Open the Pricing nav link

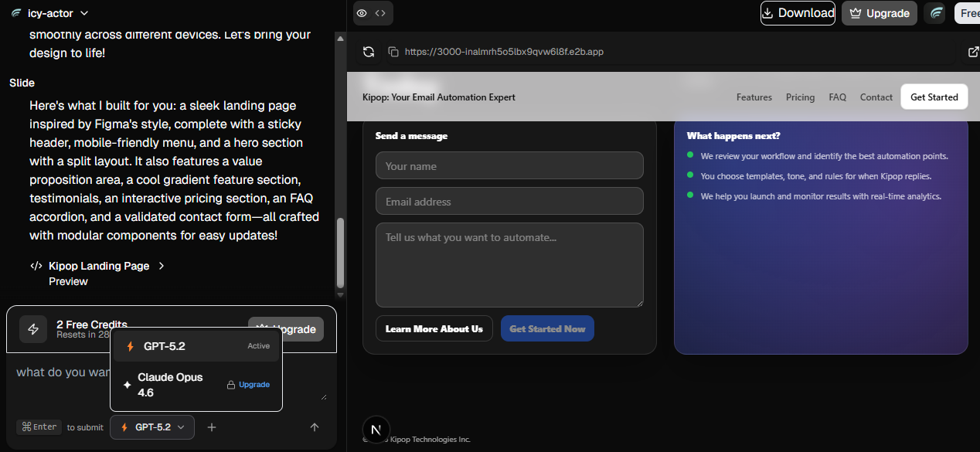click(800, 97)
